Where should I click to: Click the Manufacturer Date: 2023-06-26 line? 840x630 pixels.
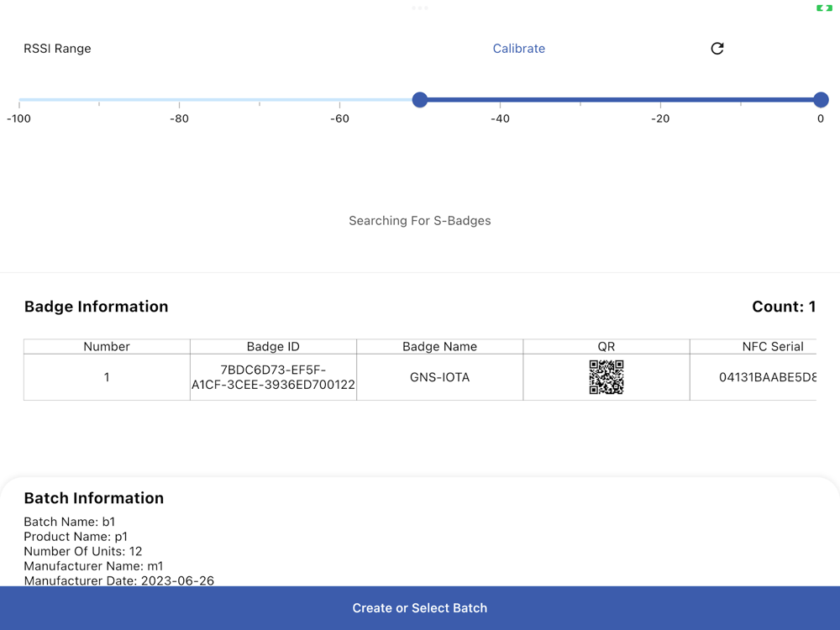(x=119, y=580)
